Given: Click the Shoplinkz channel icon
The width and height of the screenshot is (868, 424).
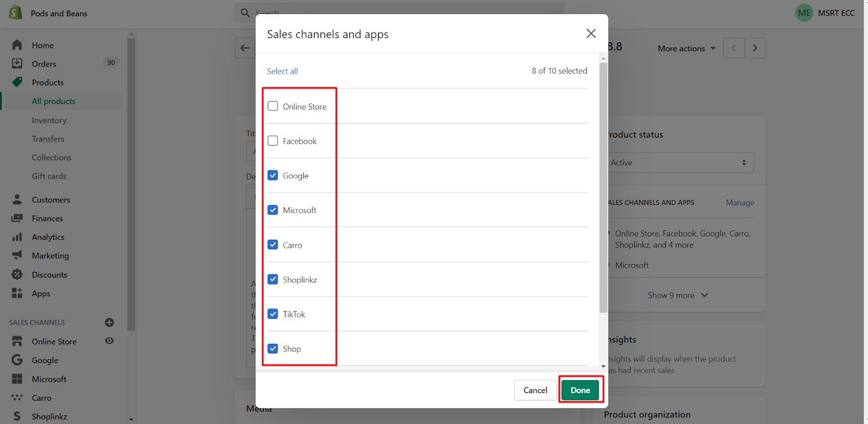Looking at the screenshot, I should click(17, 416).
